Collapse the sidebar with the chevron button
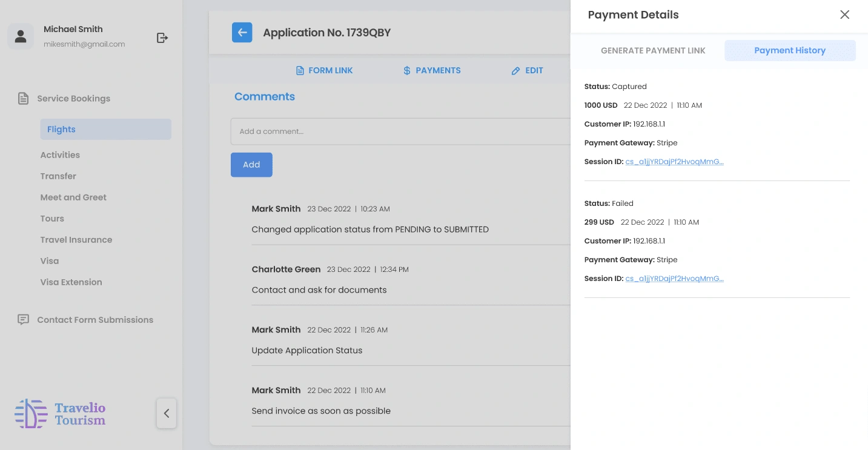The image size is (868, 450). (x=166, y=414)
